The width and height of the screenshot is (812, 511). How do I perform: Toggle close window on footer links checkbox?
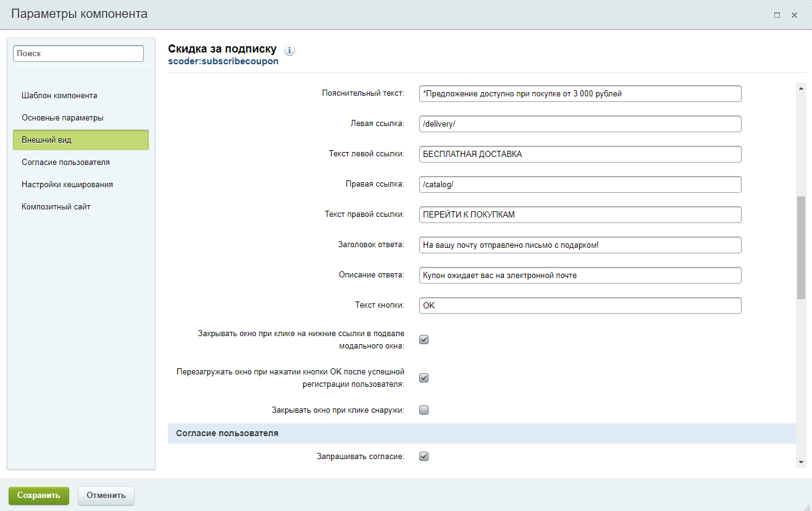(424, 339)
